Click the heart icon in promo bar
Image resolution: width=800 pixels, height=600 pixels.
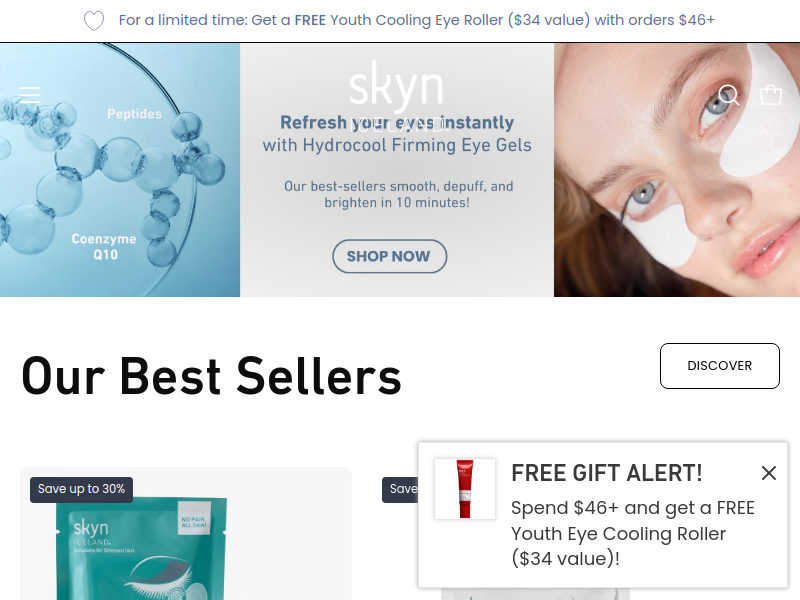[x=94, y=20]
